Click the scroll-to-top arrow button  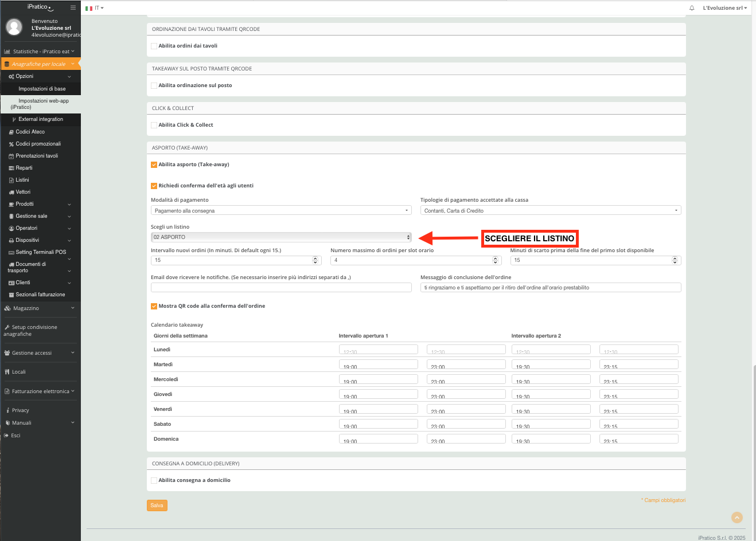(x=737, y=518)
